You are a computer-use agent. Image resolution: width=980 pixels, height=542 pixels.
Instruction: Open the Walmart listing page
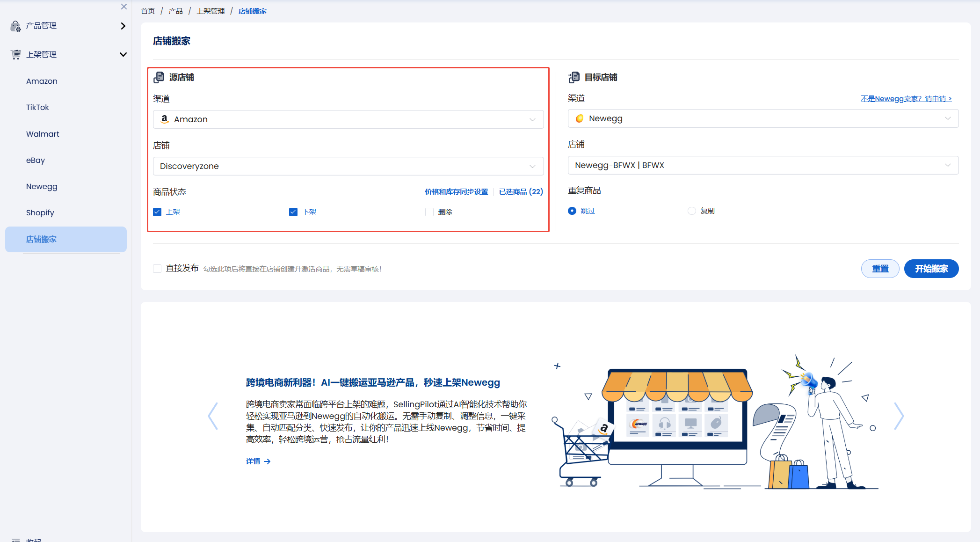click(x=43, y=134)
